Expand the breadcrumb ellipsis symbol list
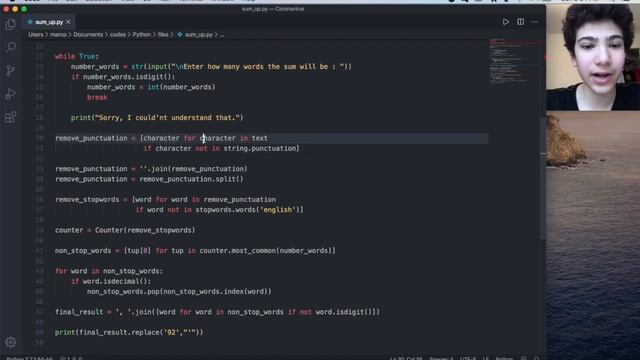The width and height of the screenshot is (640, 360). coord(222,35)
